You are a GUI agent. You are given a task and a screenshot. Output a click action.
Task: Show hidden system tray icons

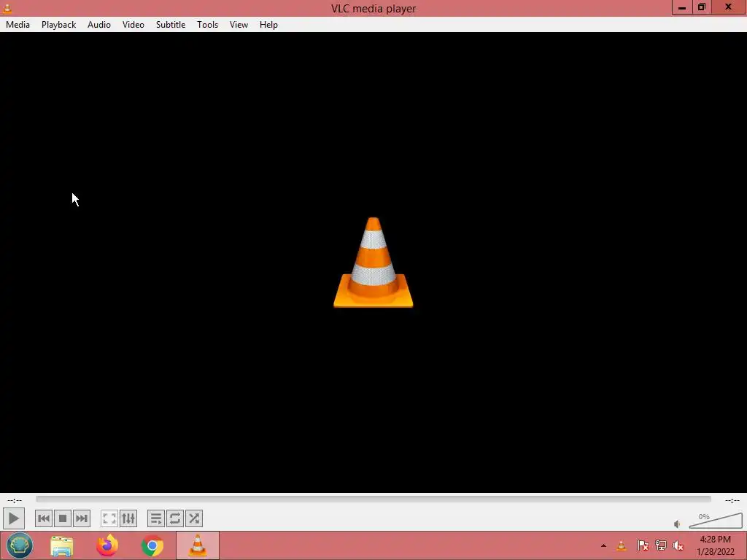(x=603, y=545)
